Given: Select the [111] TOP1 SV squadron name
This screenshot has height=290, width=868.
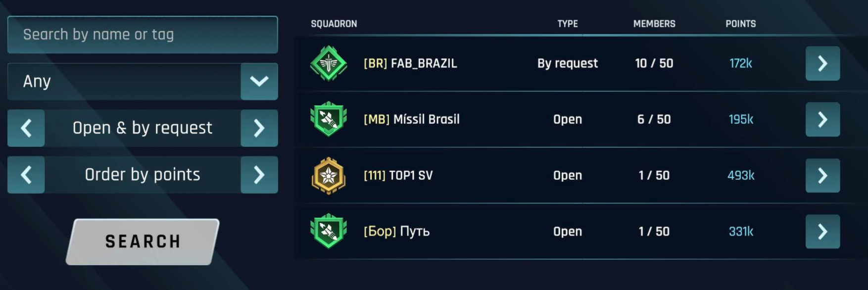Looking at the screenshot, I should tap(398, 176).
